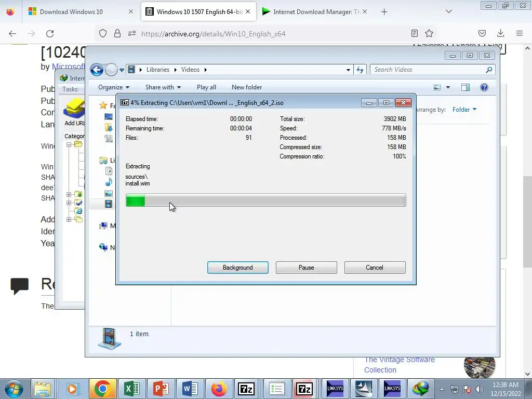Image resolution: width=532 pixels, height=399 pixels.
Task: Open the view options dropdown arrow
Action: pyautogui.click(x=448, y=87)
